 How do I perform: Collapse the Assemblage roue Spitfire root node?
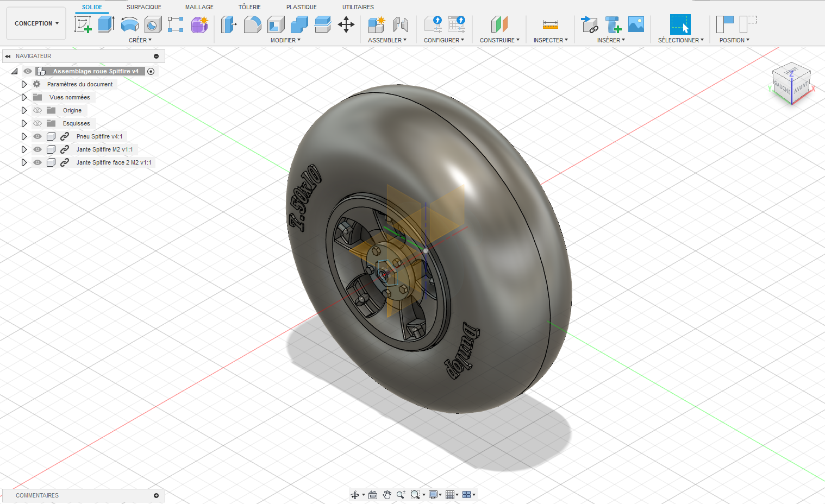tap(15, 71)
